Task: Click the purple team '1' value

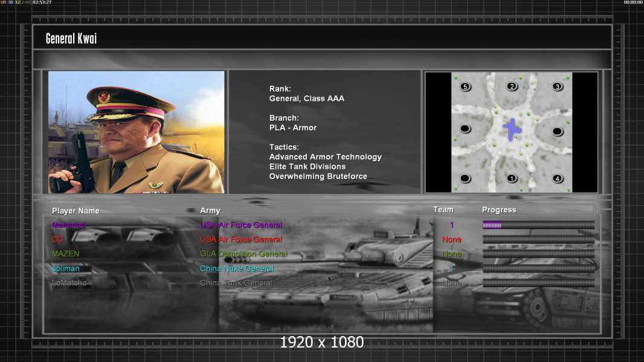Action: (x=452, y=225)
